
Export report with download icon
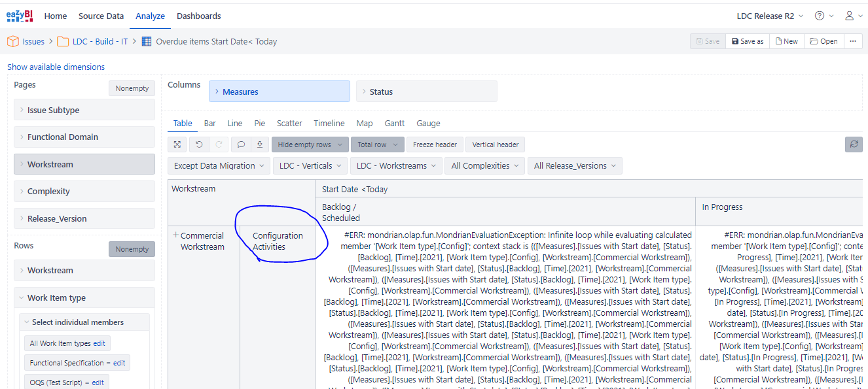[x=259, y=144]
